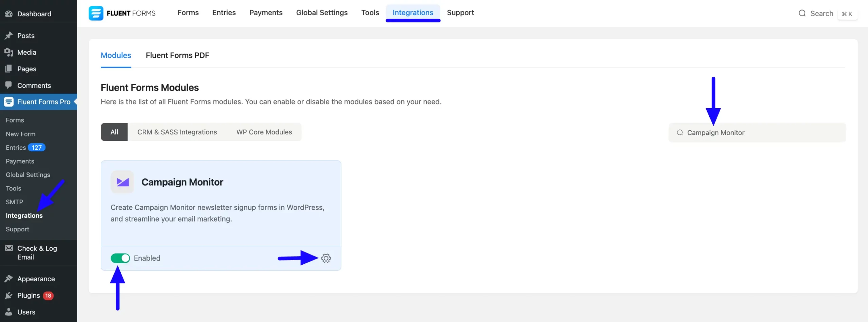Click the Comments bubble icon
This screenshot has width=868, height=322.
(9, 86)
